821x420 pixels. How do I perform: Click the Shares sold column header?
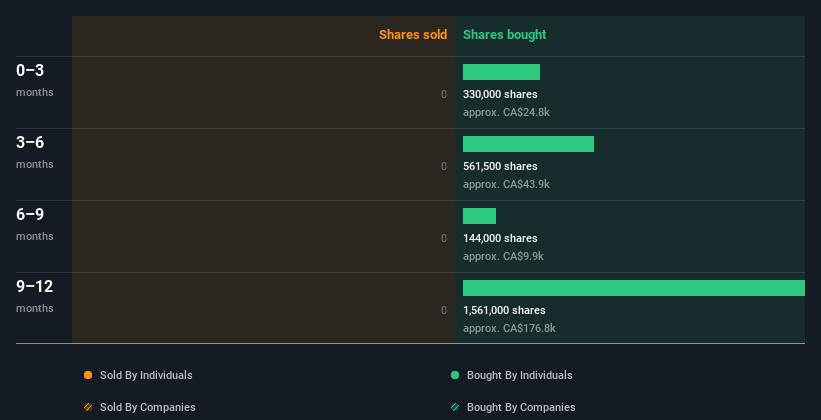tap(413, 35)
